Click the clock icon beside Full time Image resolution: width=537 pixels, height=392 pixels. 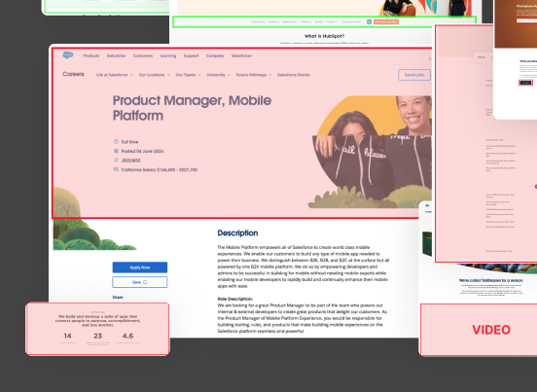(x=116, y=141)
